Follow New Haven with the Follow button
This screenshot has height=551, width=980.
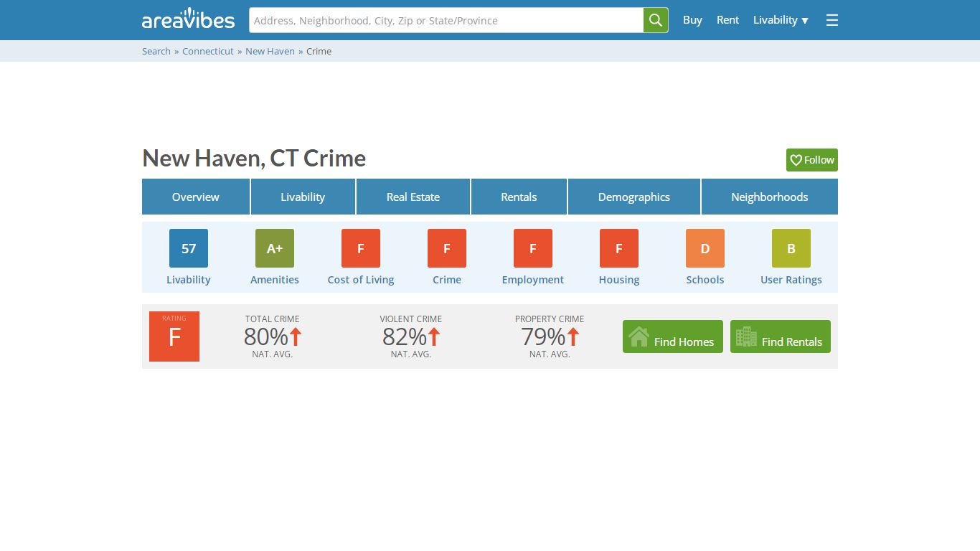tap(812, 160)
